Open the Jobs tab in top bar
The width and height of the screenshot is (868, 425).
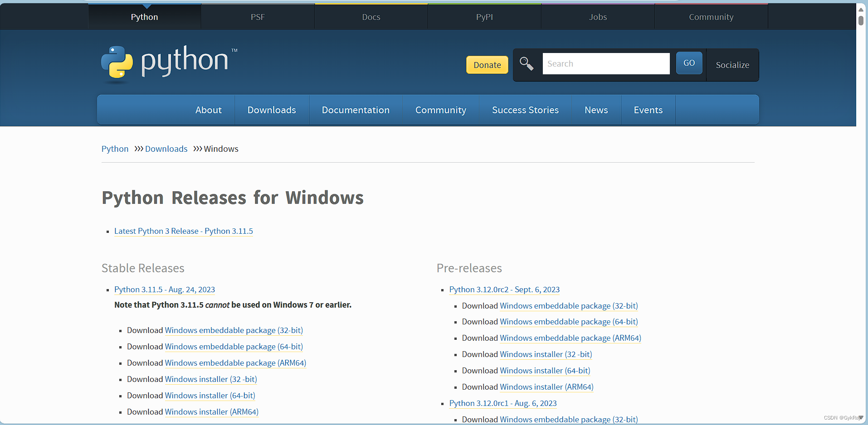click(598, 17)
